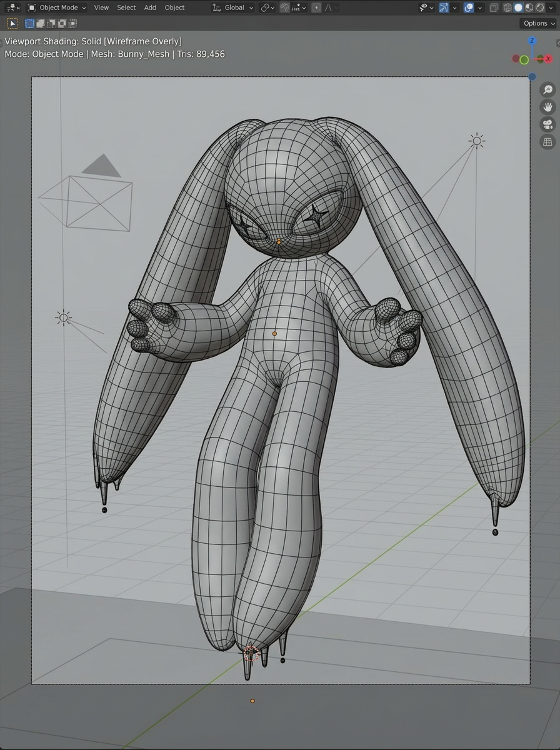Click negative X axis circle on gizmo
560x750 pixels.
(516, 59)
